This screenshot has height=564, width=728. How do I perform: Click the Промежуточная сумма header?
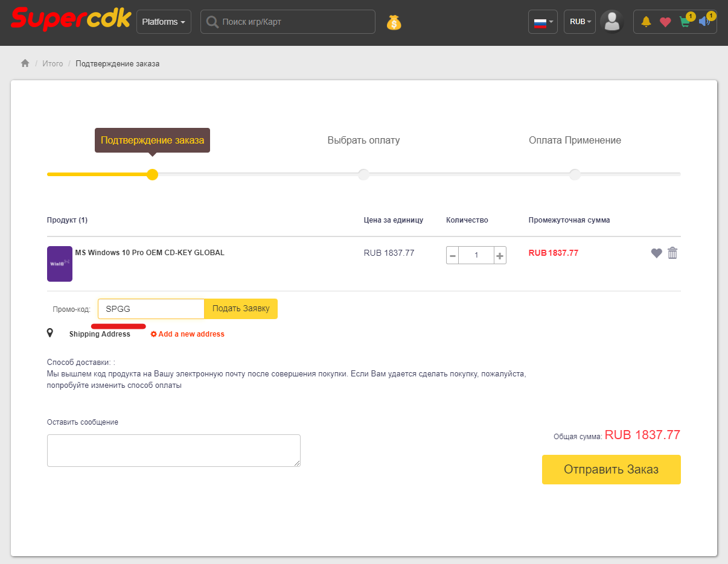(x=569, y=220)
